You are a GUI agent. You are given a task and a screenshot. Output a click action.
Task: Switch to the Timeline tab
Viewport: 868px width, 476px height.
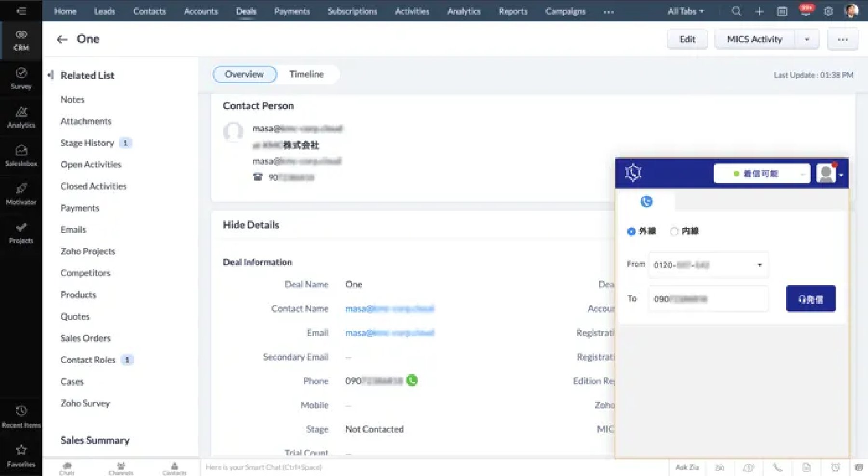click(x=306, y=74)
